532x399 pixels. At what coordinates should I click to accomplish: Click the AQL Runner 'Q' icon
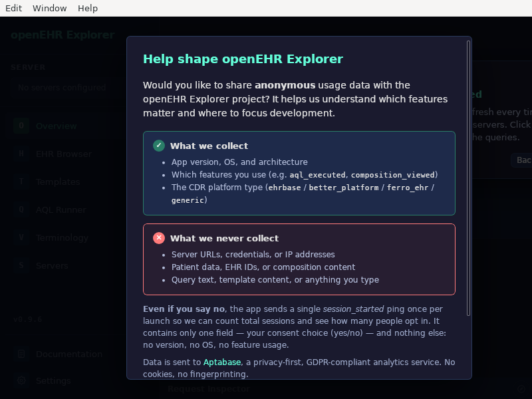pyautogui.click(x=21, y=209)
